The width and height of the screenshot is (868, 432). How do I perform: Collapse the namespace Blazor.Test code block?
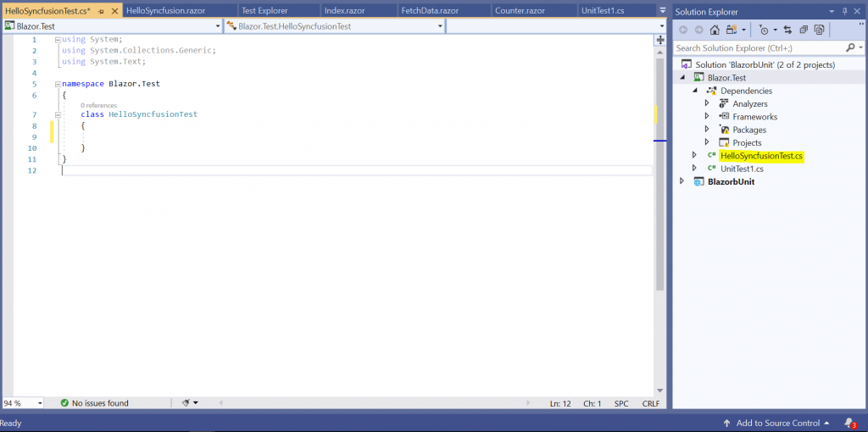click(x=57, y=84)
